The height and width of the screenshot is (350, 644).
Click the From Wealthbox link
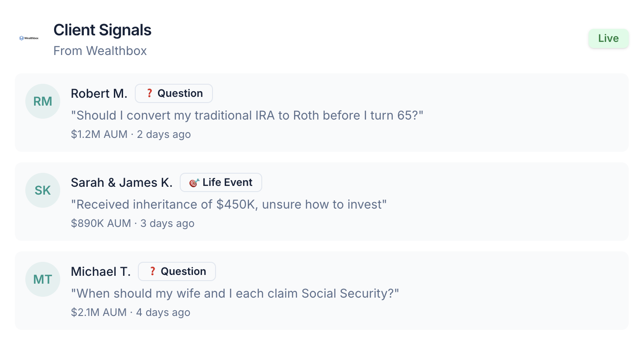[100, 51]
